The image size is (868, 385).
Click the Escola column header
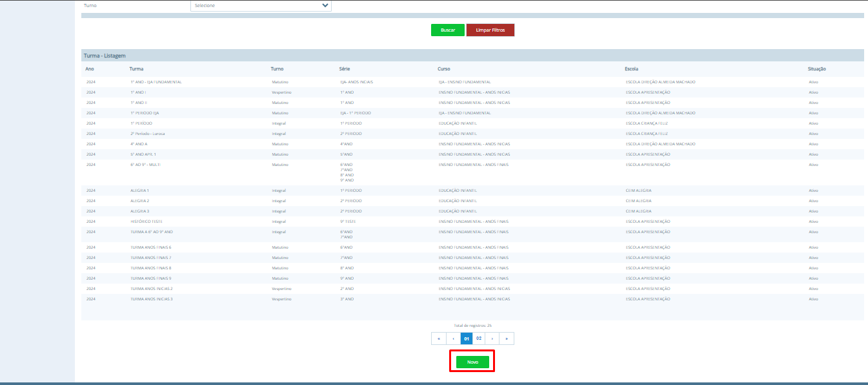pos(632,68)
